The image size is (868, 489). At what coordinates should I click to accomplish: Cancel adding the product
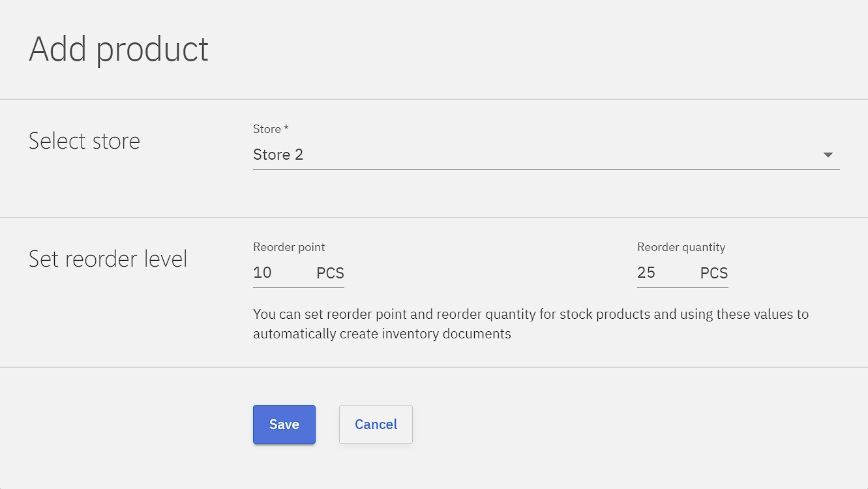[376, 424]
